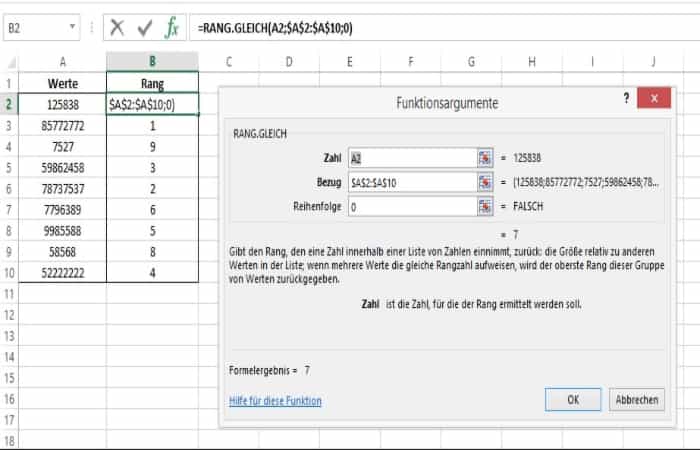Close the Funktionsargumente dialog
Viewport: 700px width, 450px height.
pos(654,98)
